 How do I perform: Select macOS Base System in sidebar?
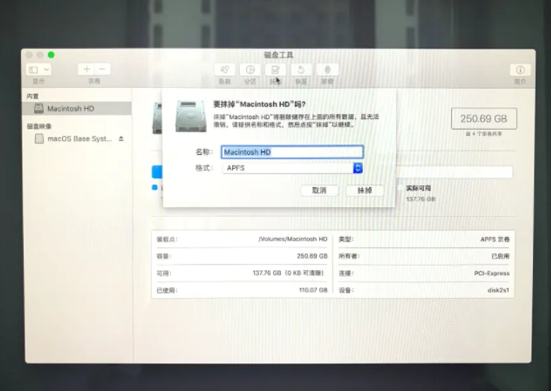[77, 139]
